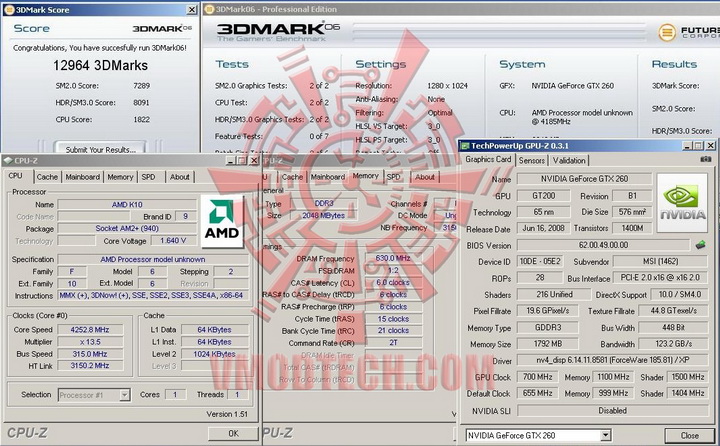This screenshot has width=720, height=446.
Task: Click the GPU-Z screenshot camera icon
Action: pos(705,159)
